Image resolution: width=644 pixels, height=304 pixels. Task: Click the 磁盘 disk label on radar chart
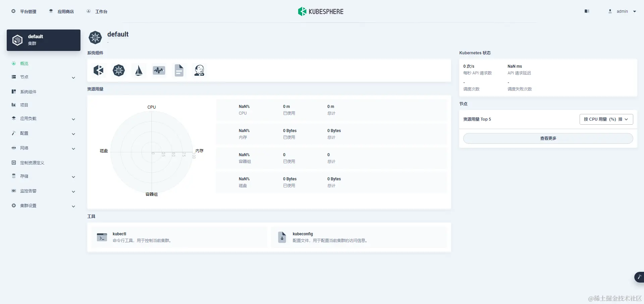click(x=104, y=151)
